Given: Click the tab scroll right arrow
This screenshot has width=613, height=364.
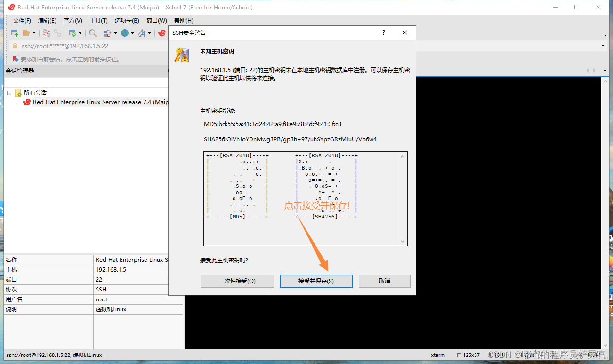Looking at the screenshot, I should point(595,71).
